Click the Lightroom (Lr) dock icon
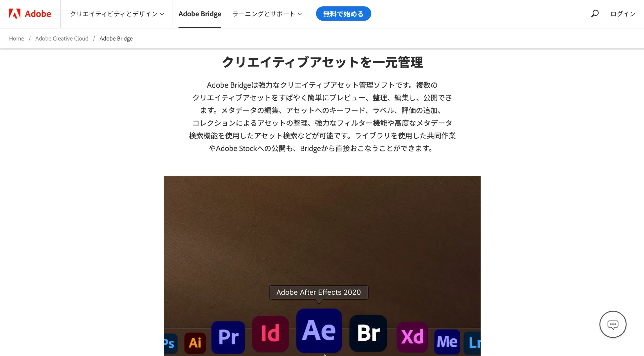This screenshot has height=356, width=644. [472, 343]
